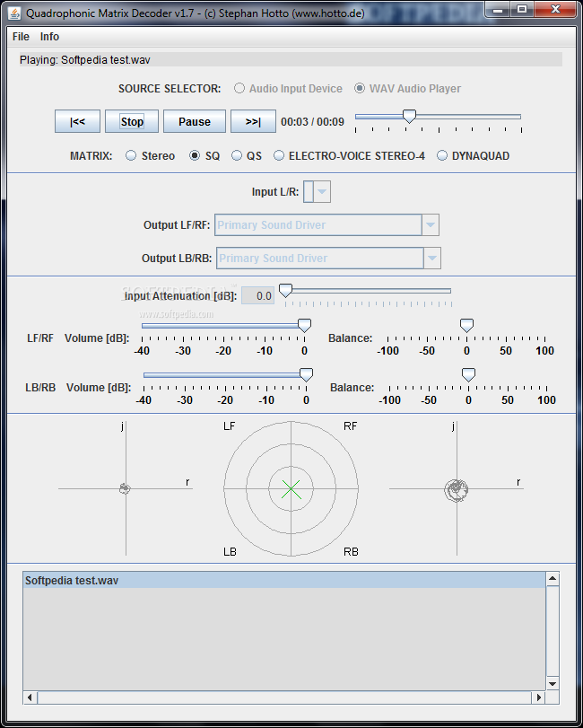Skip to next track with >>| button

click(x=253, y=122)
